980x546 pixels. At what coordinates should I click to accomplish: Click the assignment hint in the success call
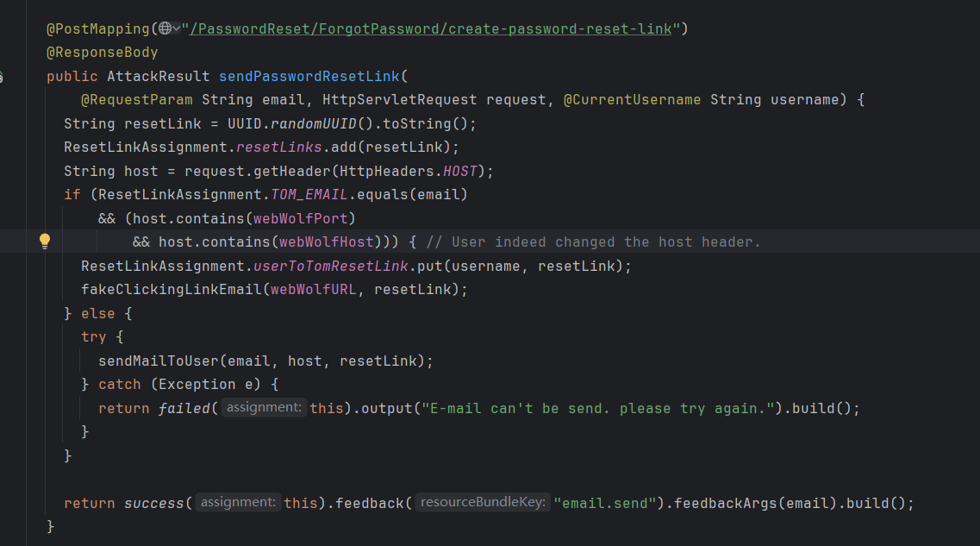click(x=238, y=502)
